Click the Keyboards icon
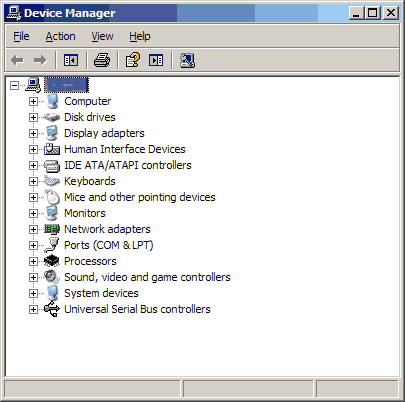The height and width of the screenshot is (402, 405). 52,181
